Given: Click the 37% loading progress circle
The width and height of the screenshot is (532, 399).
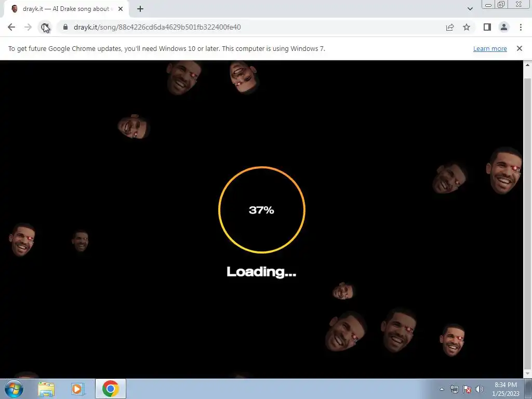Looking at the screenshot, I should [x=262, y=210].
